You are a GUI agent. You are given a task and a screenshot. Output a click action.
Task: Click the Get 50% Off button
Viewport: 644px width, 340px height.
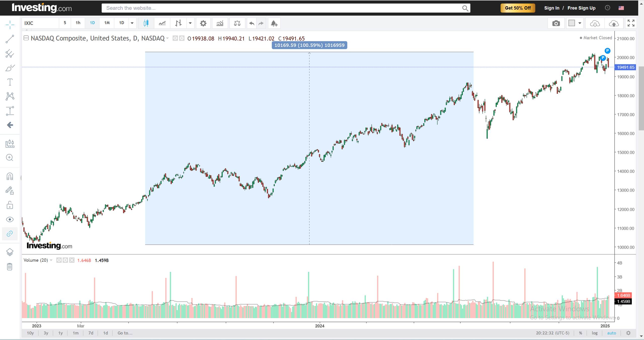pyautogui.click(x=518, y=8)
